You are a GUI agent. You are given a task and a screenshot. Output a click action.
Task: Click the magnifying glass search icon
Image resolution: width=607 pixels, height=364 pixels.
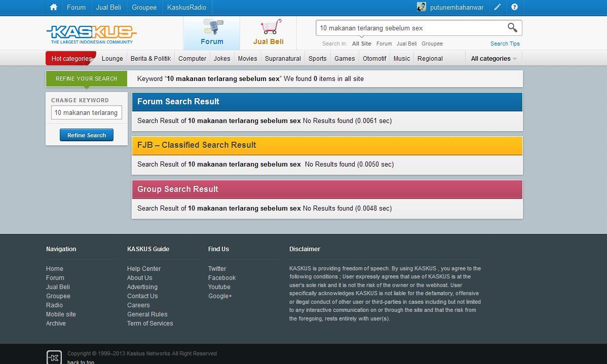[x=512, y=27]
